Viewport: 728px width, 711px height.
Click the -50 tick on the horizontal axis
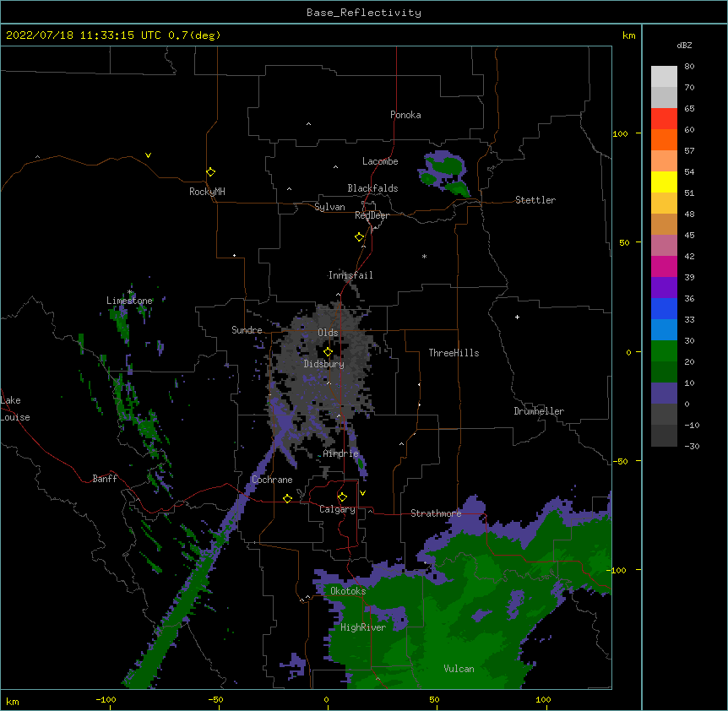coord(215,699)
